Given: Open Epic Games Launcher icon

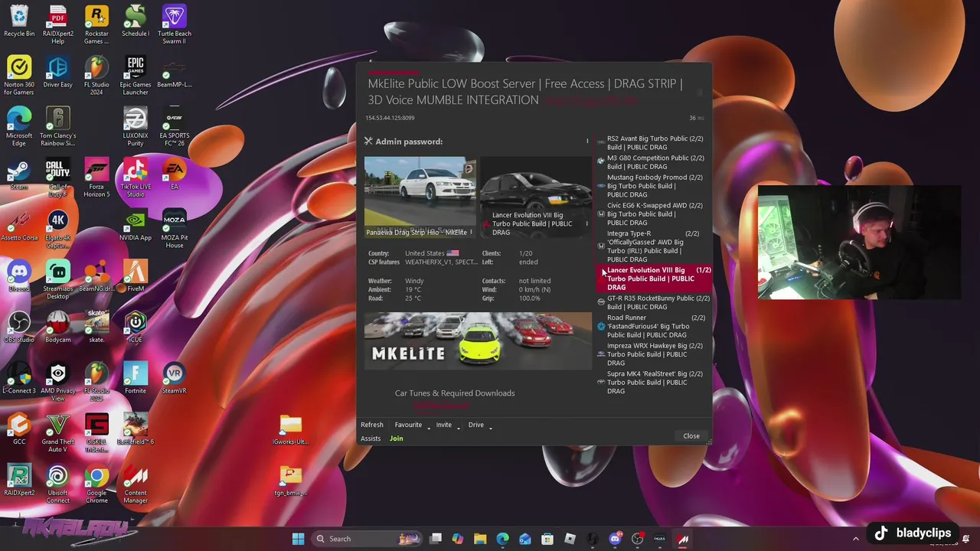Looking at the screenshot, I should pos(136,76).
